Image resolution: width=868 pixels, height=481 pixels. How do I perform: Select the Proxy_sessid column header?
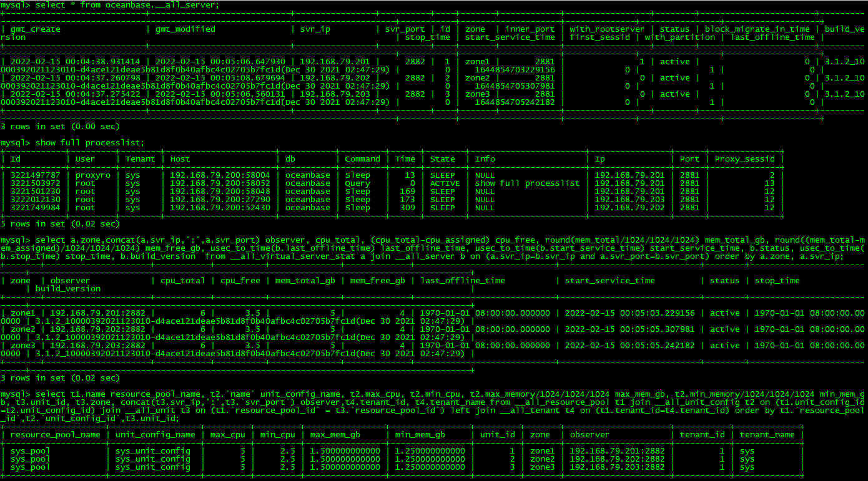coord(744,159)
